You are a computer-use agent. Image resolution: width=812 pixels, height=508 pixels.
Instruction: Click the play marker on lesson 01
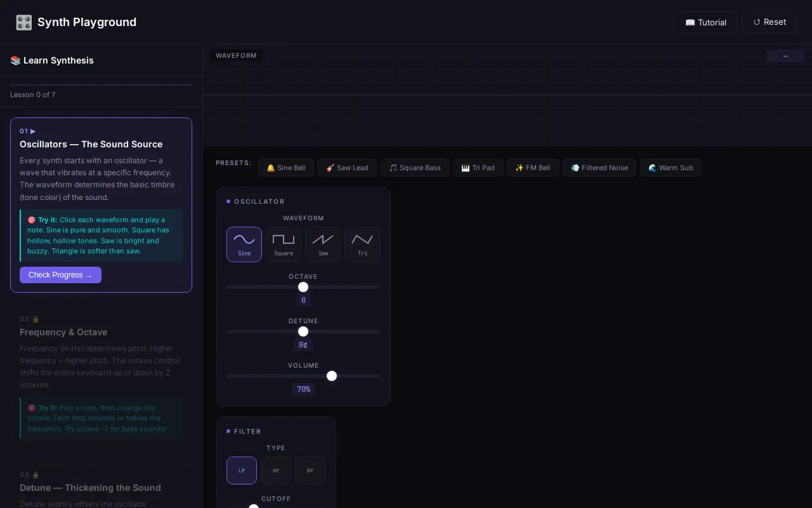[33, 131]
